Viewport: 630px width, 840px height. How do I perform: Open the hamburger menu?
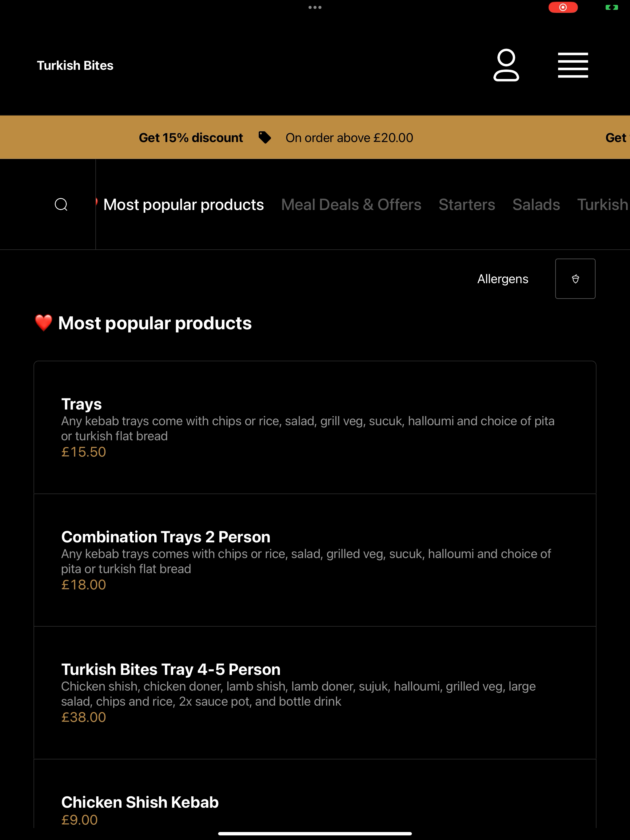(x=572, y=65)
